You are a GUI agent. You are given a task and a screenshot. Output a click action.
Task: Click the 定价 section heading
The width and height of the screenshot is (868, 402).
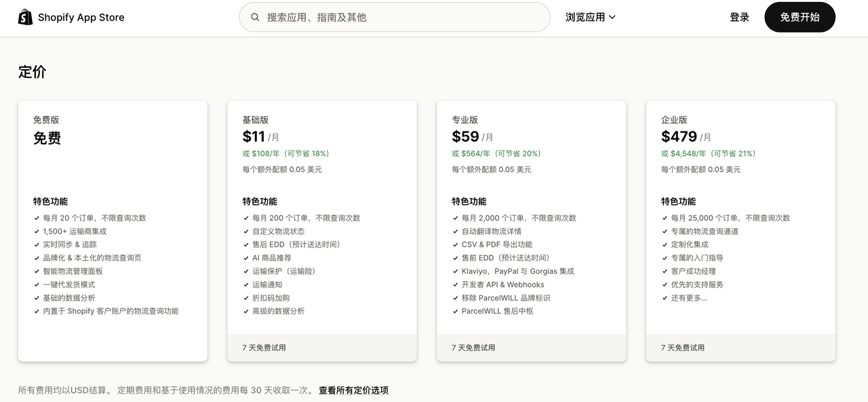[x=32, y=72]
